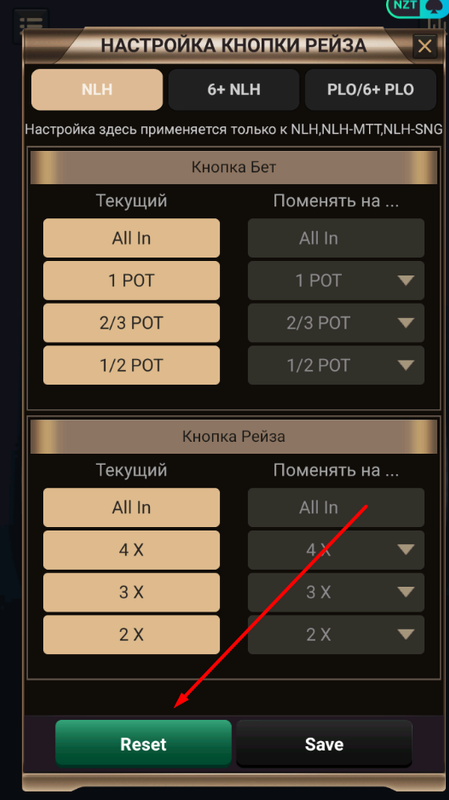This screenshot has width=449, height=800.
Task: Expand the 1/2 POT bet dropdown
Action: click(336, 365)
